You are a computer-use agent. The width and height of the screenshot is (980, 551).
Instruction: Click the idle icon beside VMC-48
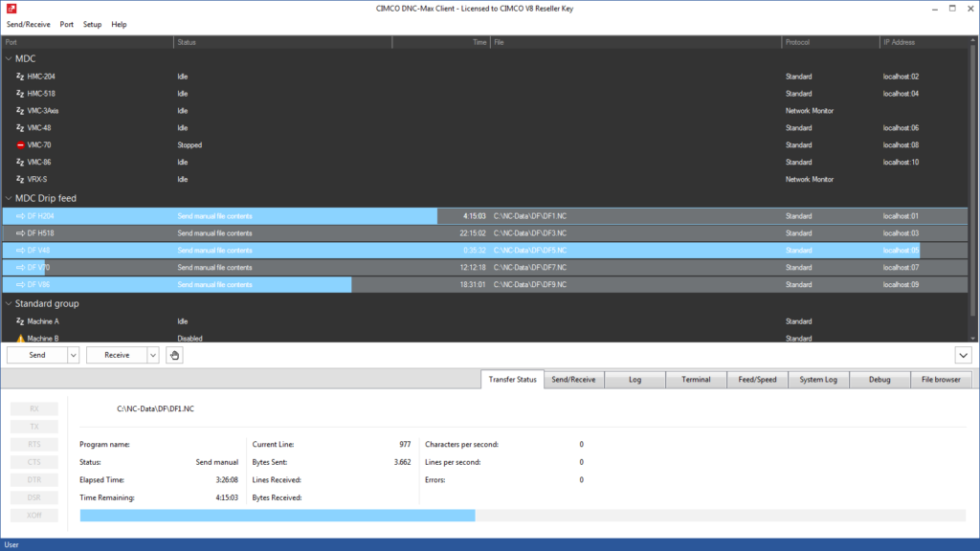pyautogui.click(x=20, y=127)
